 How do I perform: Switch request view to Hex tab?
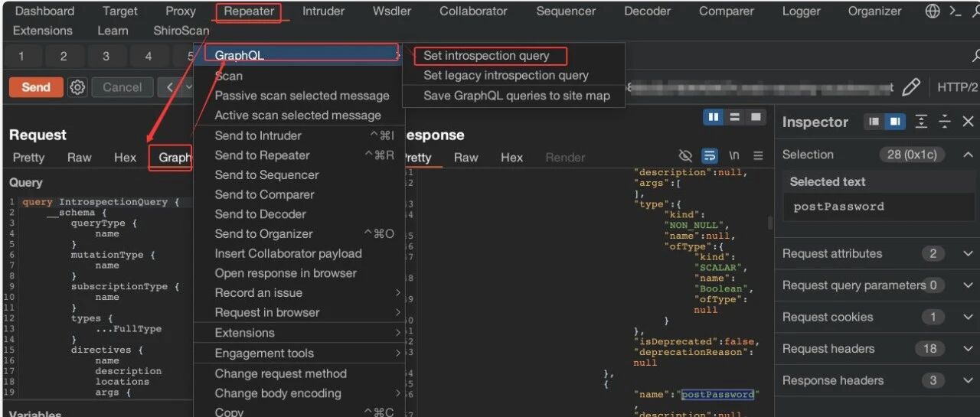(125, 158)
